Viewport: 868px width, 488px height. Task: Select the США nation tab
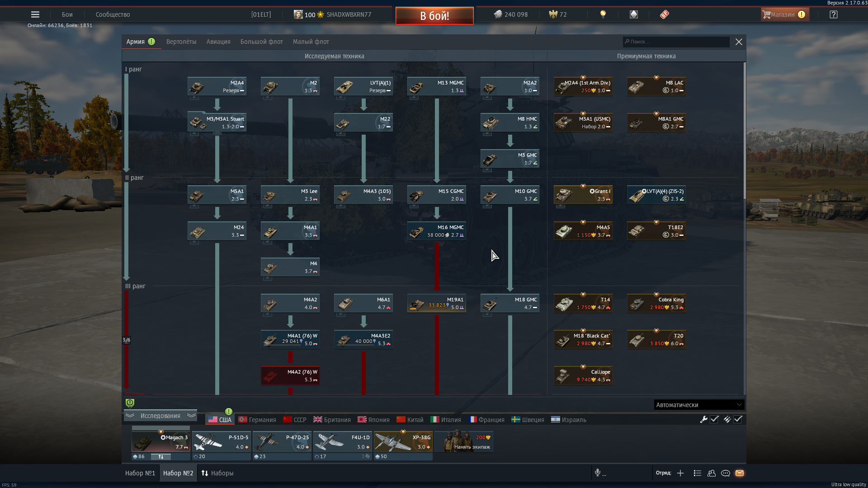tap(220, 420)
